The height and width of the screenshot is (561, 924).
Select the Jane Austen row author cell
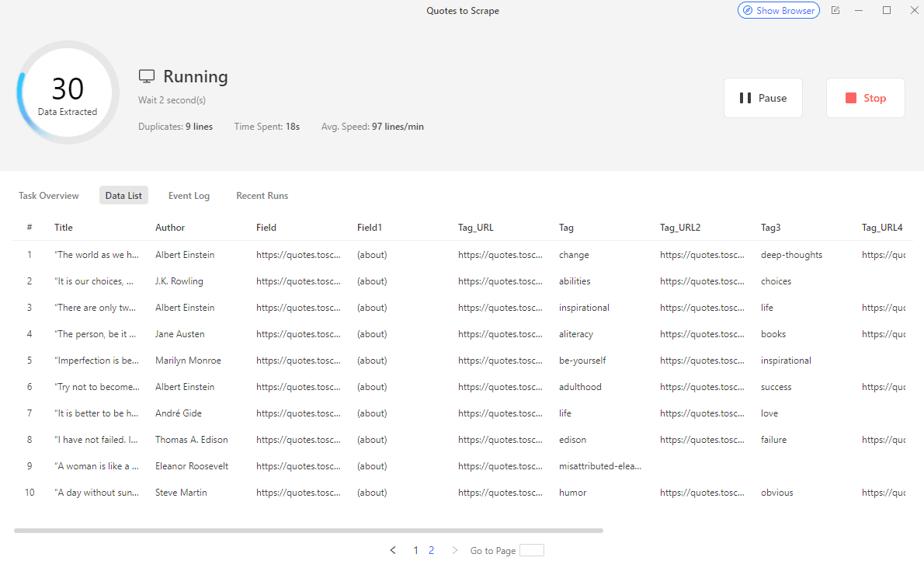coord(180,334)
